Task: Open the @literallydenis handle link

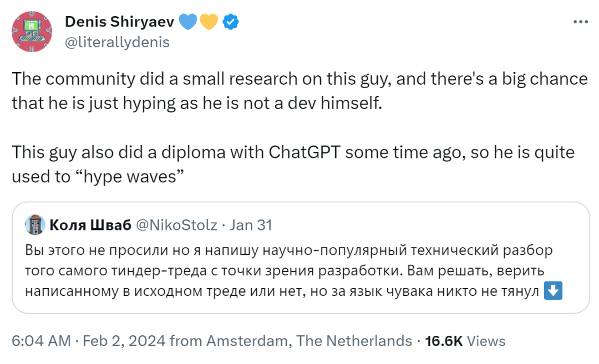Action: [117, 42]
